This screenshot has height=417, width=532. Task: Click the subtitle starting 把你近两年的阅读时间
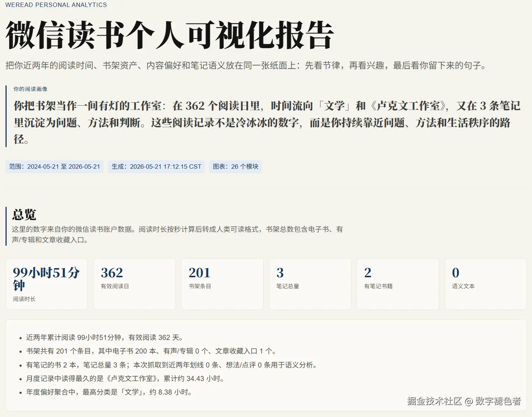[x=246, y=66]
